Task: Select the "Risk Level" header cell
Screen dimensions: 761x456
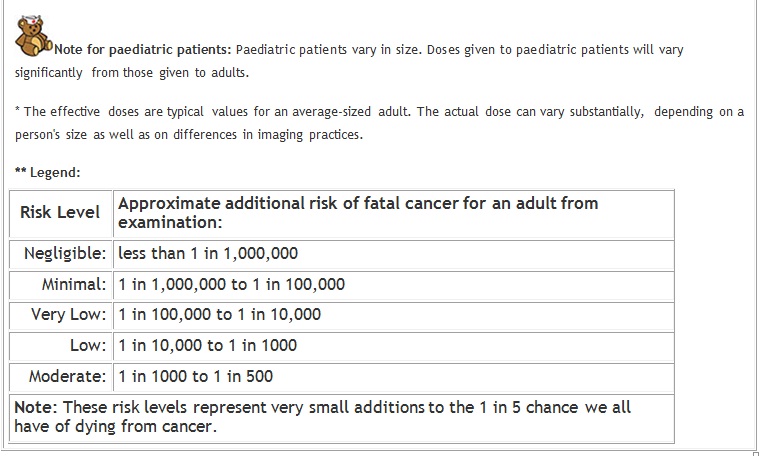Action: pyautogui.click(x=61, y=213)
